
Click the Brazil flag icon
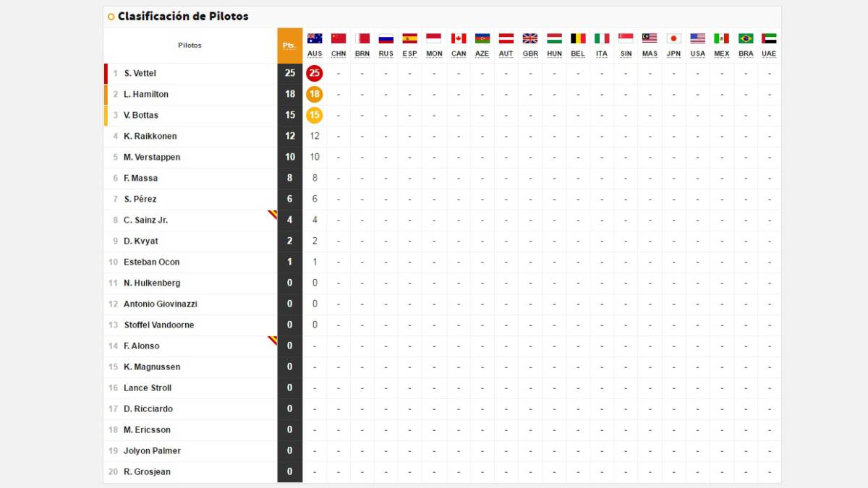[x=746, y=38]
